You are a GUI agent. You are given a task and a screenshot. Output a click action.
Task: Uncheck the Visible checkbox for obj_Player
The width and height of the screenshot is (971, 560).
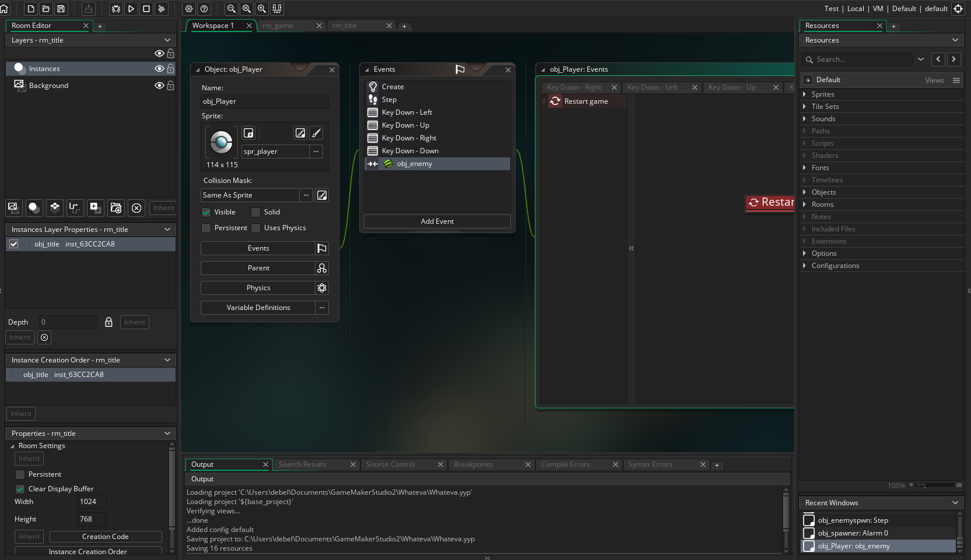pos(206,212)
